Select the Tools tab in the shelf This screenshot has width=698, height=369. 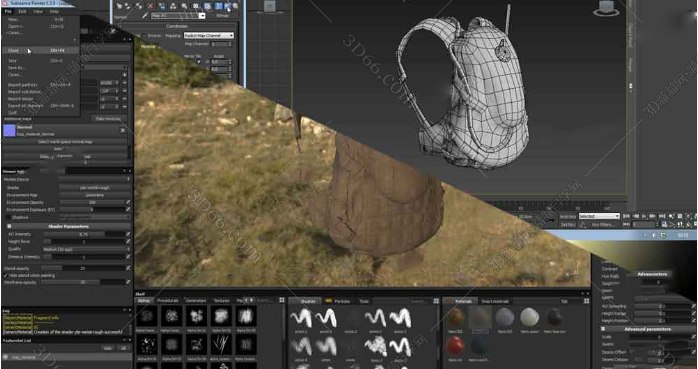364,301
